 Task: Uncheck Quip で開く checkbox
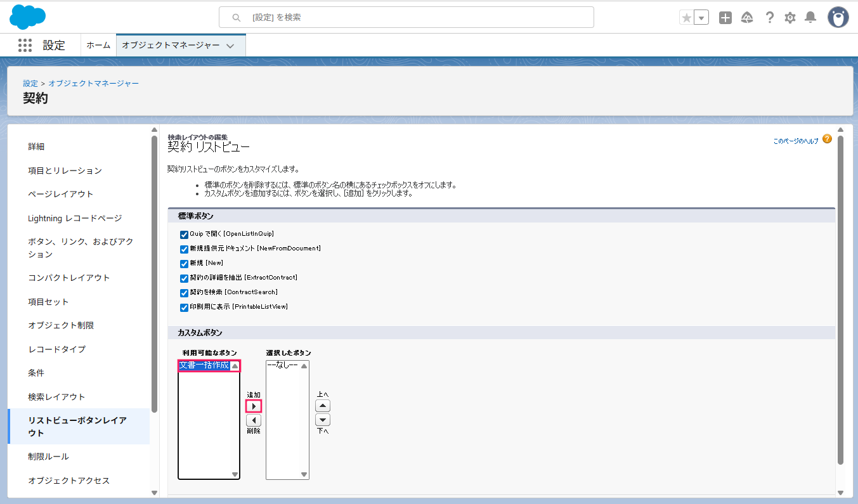pos(185,235)
